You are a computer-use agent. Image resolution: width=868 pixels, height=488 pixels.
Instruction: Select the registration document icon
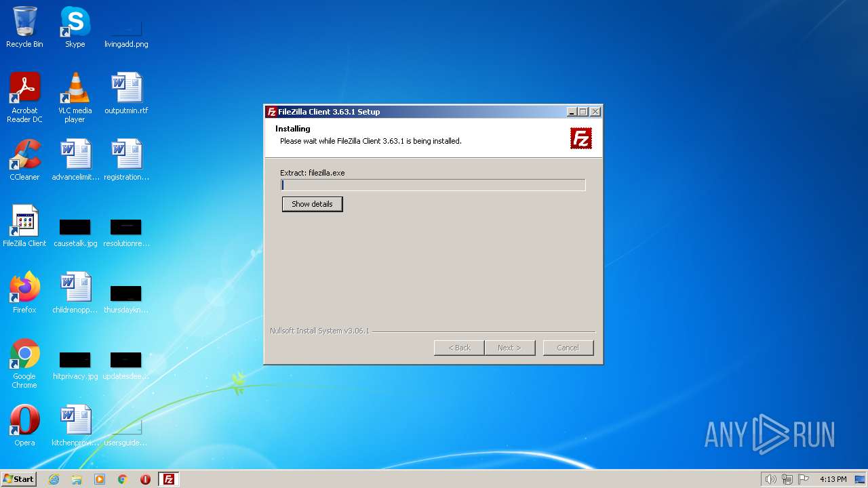(x=126, y=160)
